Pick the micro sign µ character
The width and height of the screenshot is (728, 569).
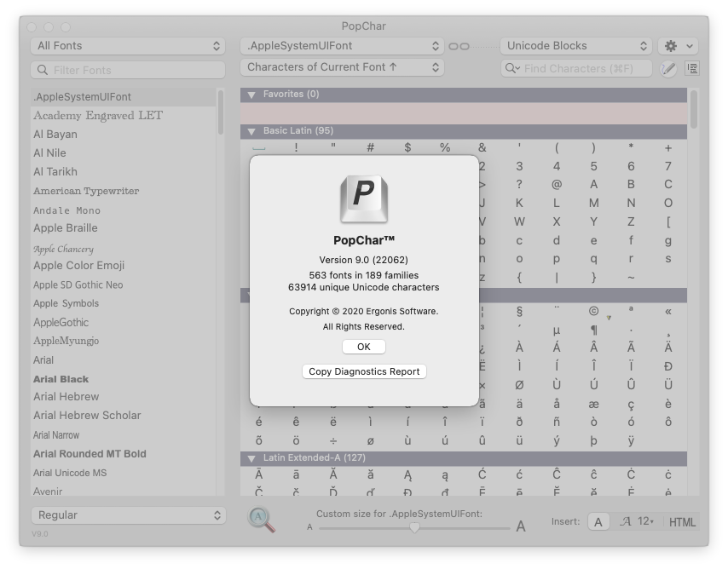pyautogui.click(x=556, y=330)
